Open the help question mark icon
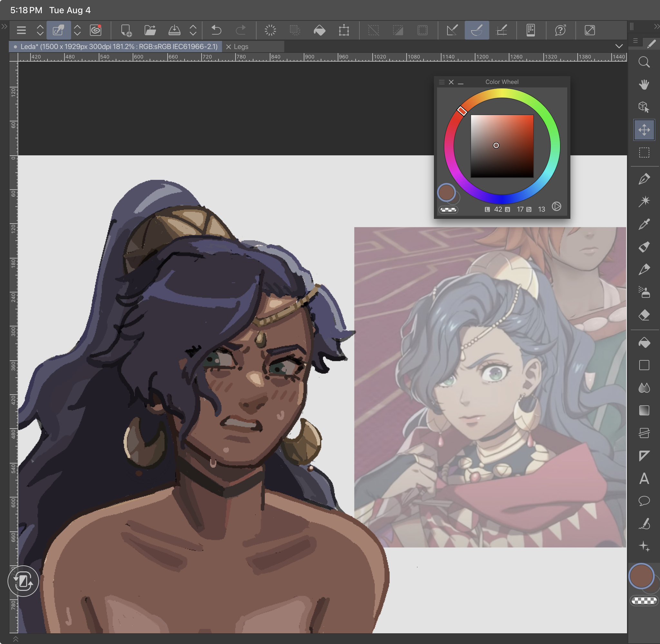 560,30
